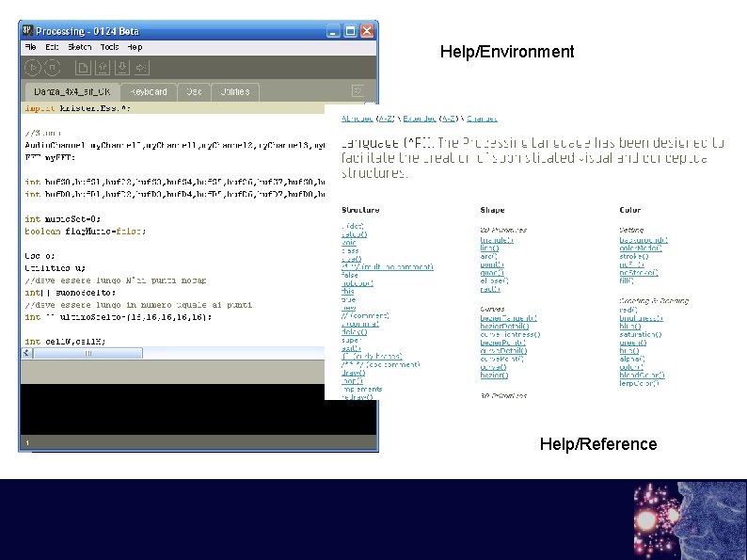Maximize the Processing window

point(350,31)
